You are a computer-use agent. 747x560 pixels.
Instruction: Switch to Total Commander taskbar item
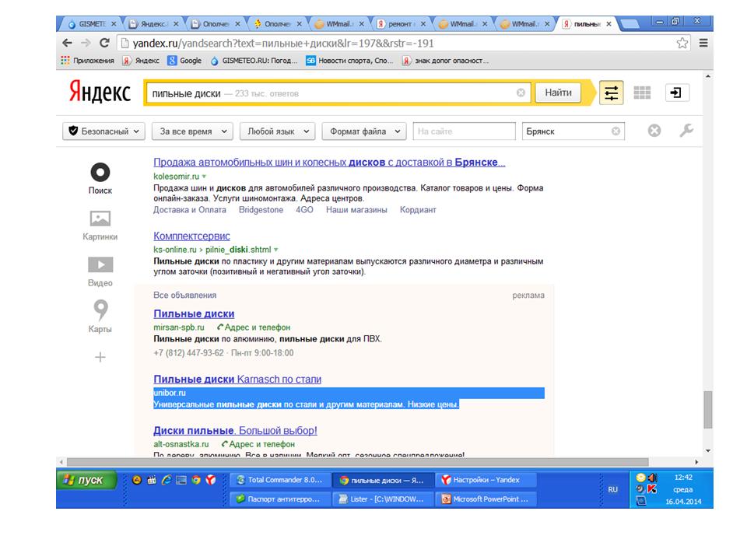coord(280,480)
